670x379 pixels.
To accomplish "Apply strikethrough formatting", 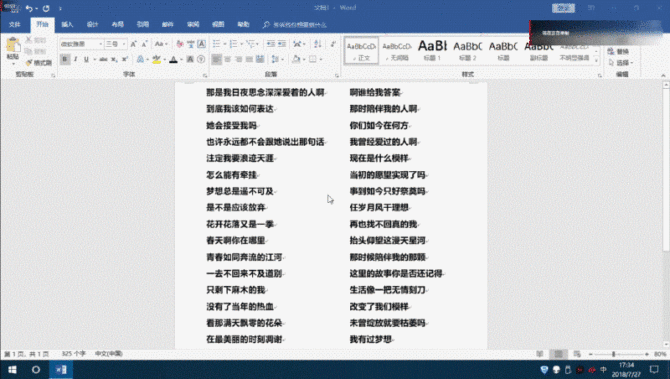I will click(x=103, y=59).
